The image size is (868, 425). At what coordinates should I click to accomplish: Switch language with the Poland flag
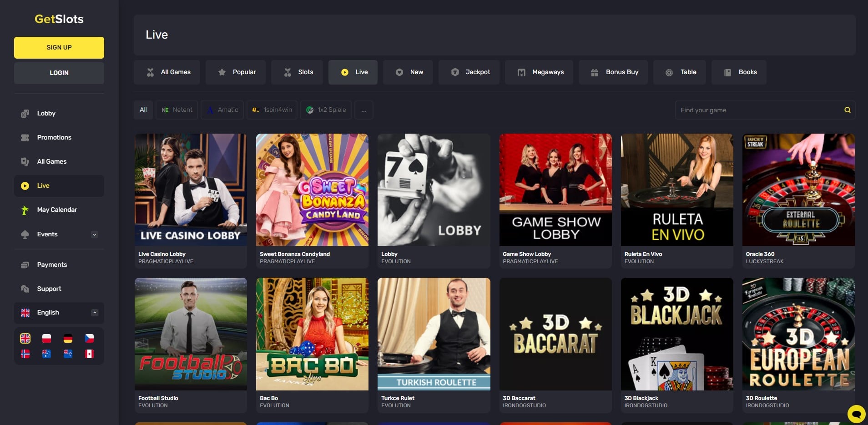(46, 338)
